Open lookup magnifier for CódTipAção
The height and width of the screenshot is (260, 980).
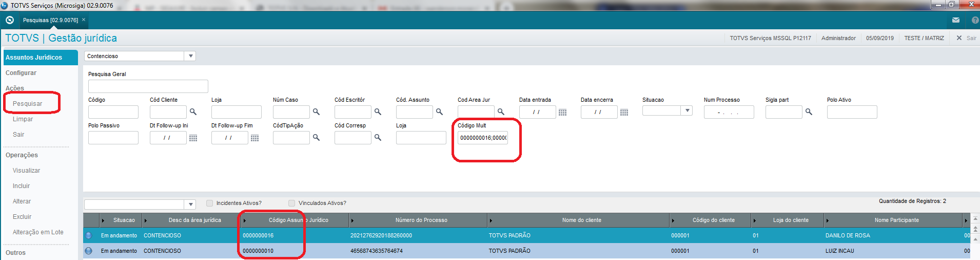click(x=316, y=137)
